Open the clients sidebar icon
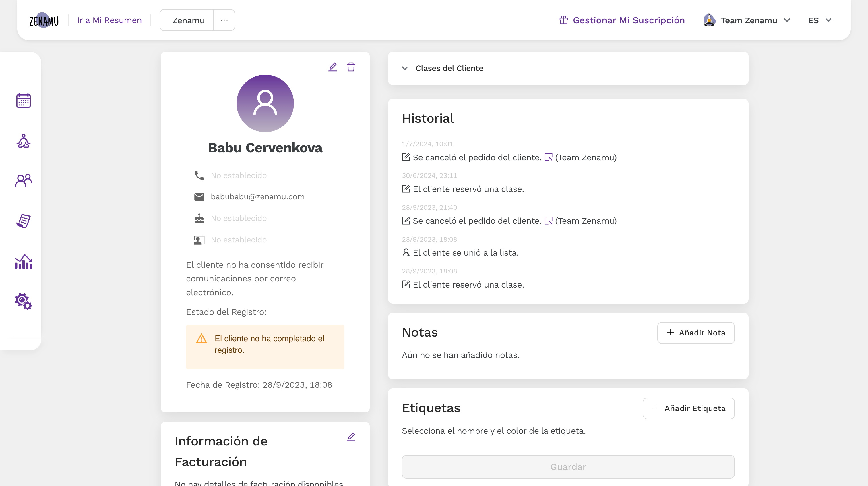This screenshot has height=486, width=868. 23,181
